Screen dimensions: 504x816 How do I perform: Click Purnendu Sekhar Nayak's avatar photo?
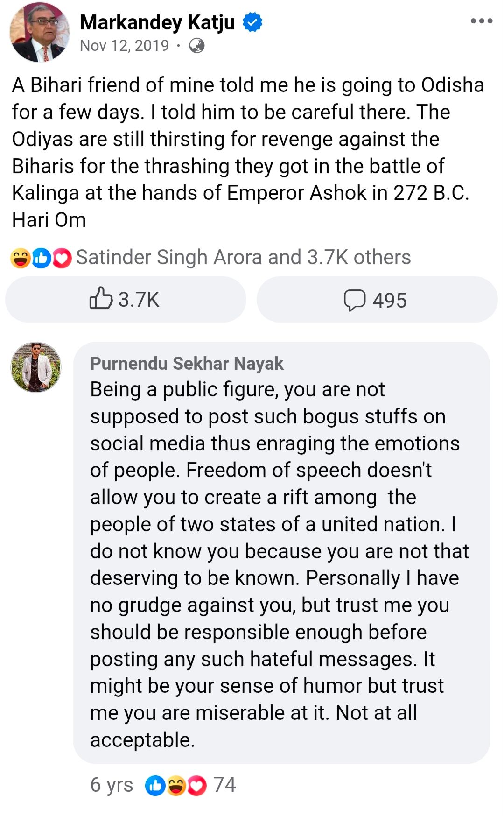point(36,367)
